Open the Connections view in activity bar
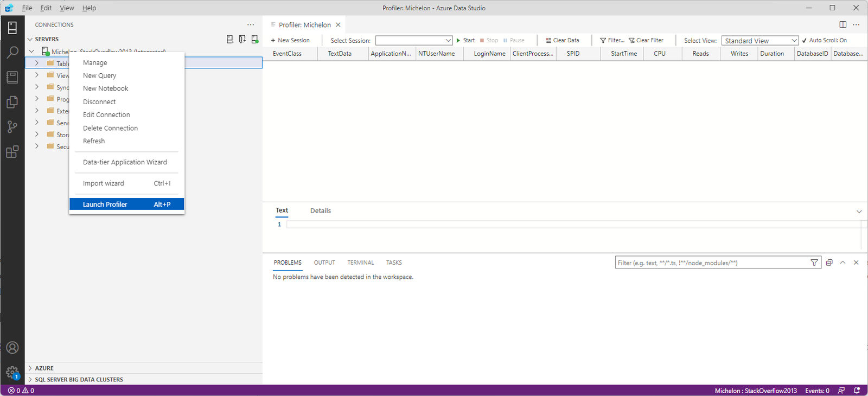Image resolution: width=868 pixels, height=396 pixels. pyautogui.click(x=12, y=27)
